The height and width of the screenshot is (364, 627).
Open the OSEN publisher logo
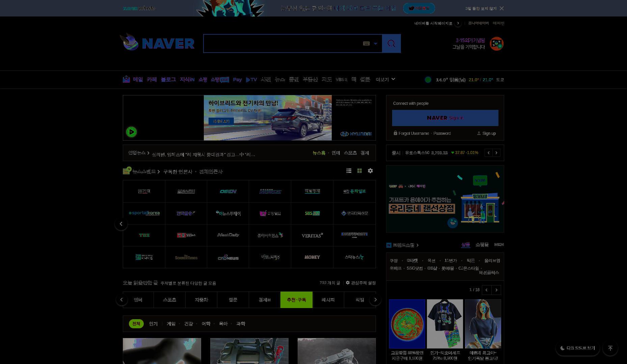point(228,191)
